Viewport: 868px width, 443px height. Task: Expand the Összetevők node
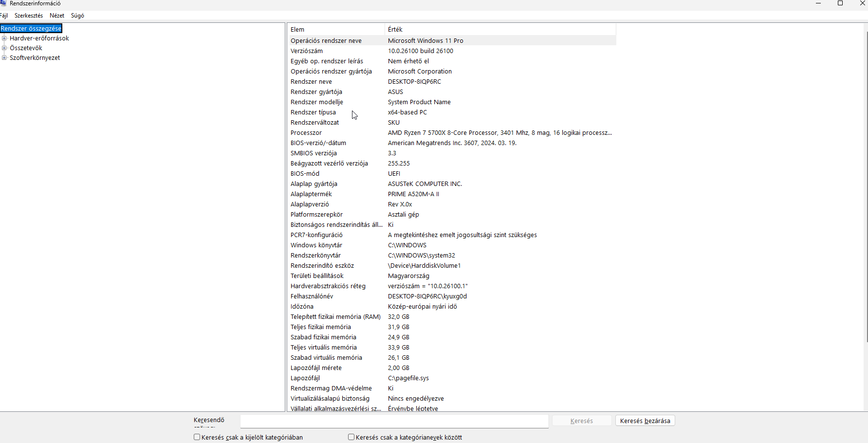pyautogui.click(x=4, y=48)
